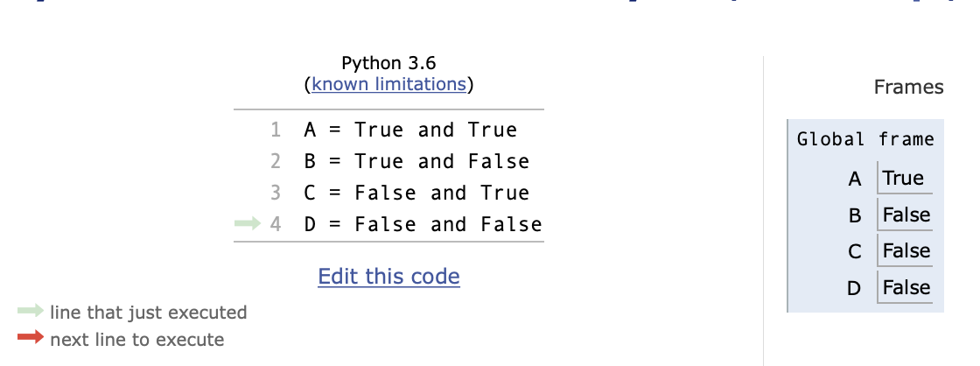Click the green arrow beside line 4
Viewport: 980px width, 366px height.
248,223
